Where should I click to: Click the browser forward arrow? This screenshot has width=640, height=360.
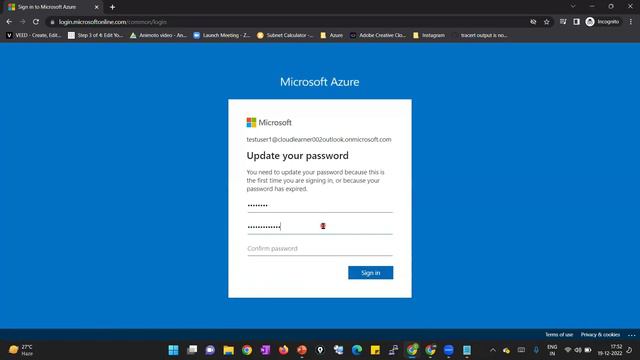(22, 22)
